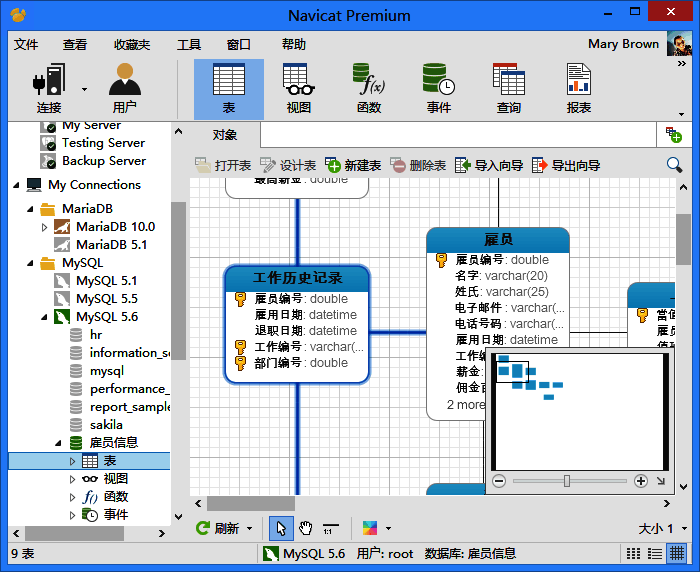Switch to detail view mode
The height and width of the screenshot is (572, 700).
(x=655, y=553)
